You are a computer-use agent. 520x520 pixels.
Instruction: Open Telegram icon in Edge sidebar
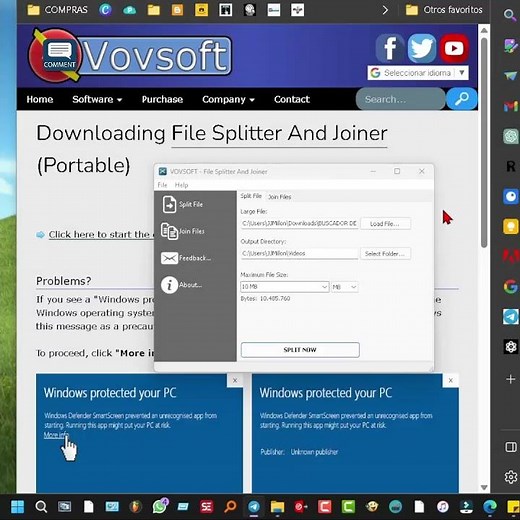click(511, 316)
